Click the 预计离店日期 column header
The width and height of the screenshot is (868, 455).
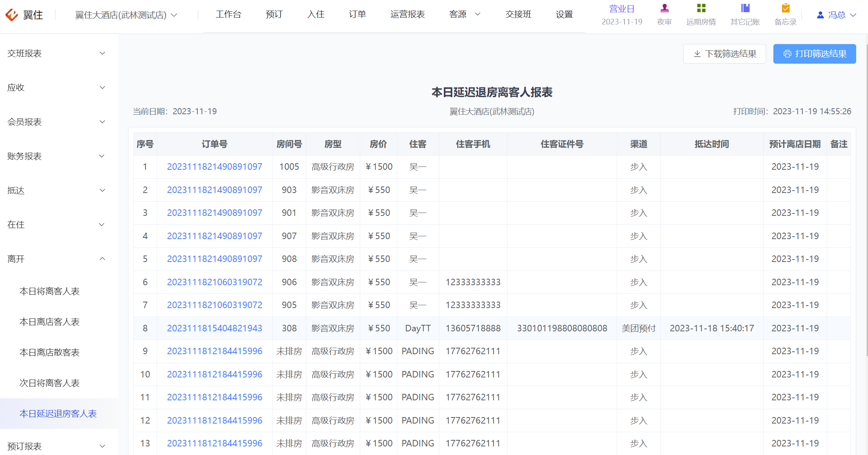(795, 144)
